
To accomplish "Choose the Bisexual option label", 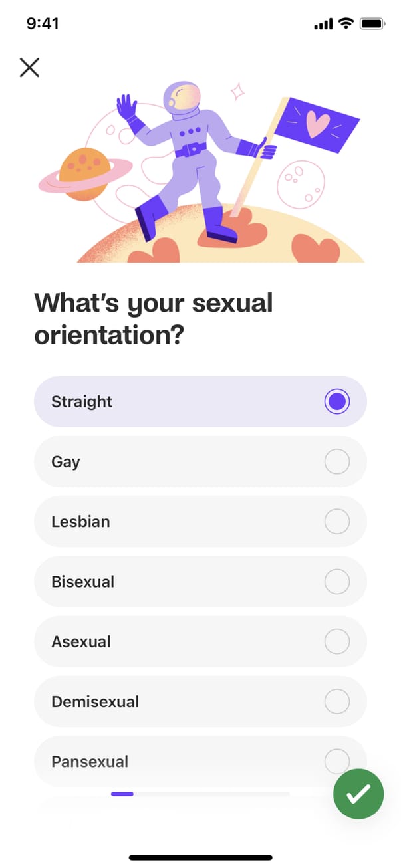I will (83, 582).
